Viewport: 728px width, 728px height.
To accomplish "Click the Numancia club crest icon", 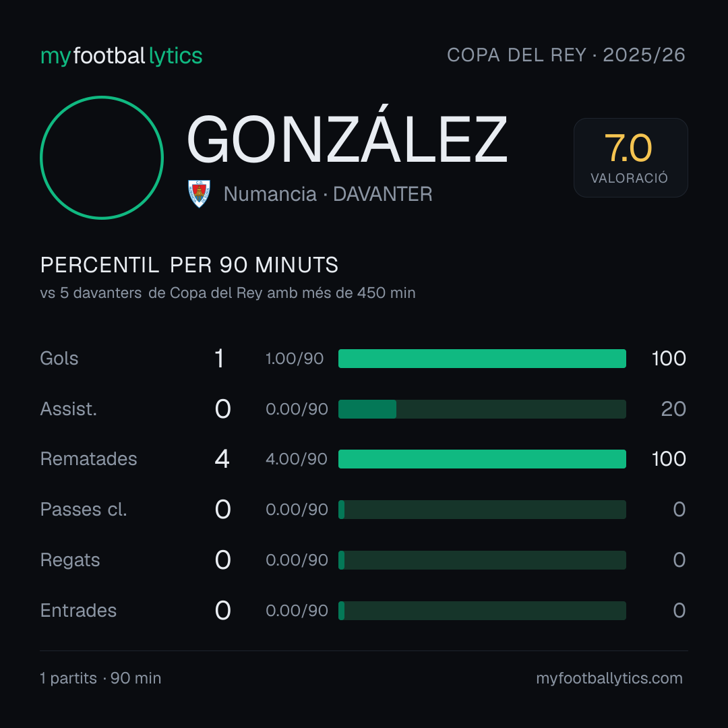I will pyautogui.click(x=199, y=193).
